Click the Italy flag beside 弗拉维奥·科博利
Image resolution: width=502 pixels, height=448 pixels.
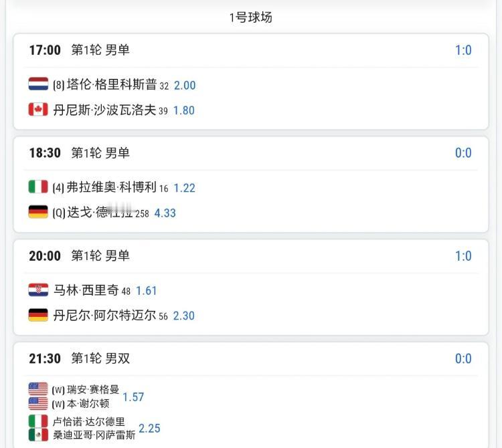(38, 187)
